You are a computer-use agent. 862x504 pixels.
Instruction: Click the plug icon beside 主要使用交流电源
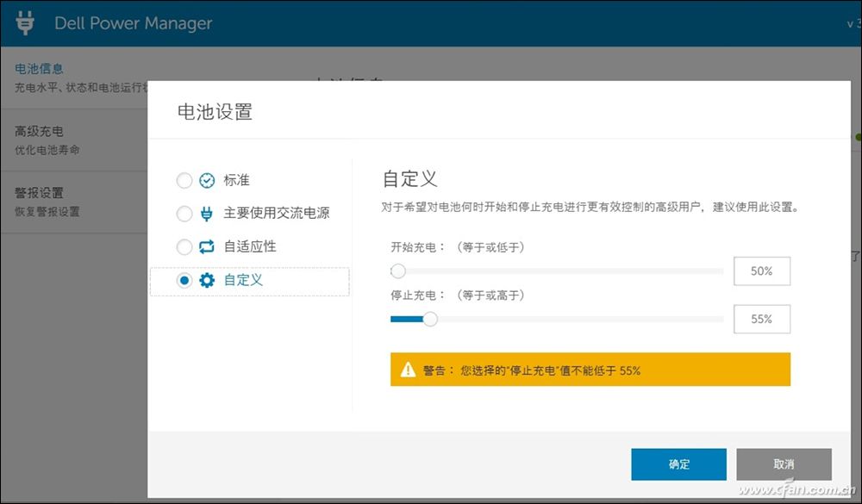pos(207,213)
